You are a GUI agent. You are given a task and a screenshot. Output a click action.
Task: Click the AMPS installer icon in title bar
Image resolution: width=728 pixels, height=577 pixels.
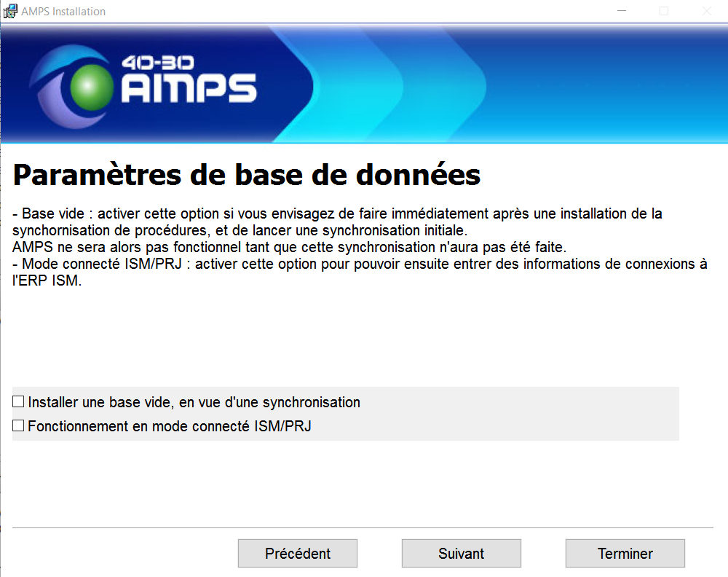point(10,11)
